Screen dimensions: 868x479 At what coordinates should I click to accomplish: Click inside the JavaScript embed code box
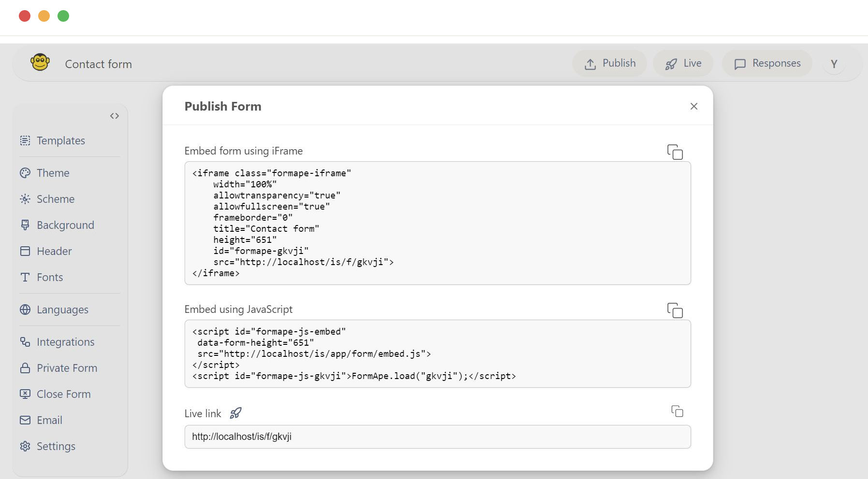pos(438,354)
